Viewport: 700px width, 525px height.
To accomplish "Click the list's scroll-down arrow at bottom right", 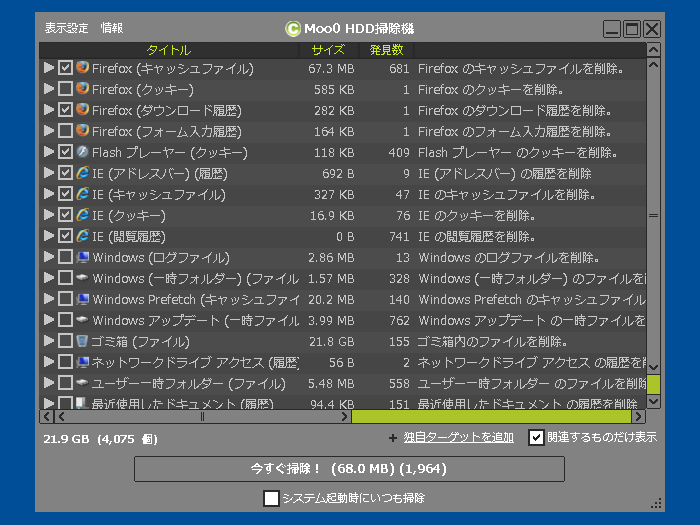I will click(653, 401).
